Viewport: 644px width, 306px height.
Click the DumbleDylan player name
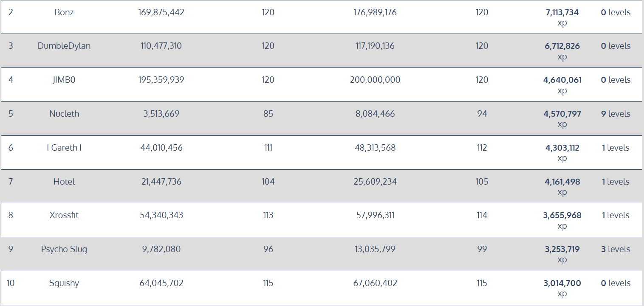click(64, 46)
